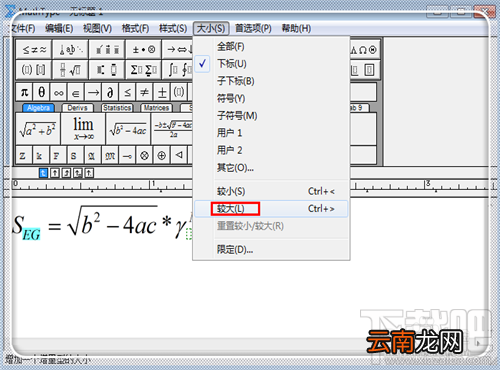
Task: Open the fence templates palette (parentheses/brackets)
Action: click(x=34, y=70)
